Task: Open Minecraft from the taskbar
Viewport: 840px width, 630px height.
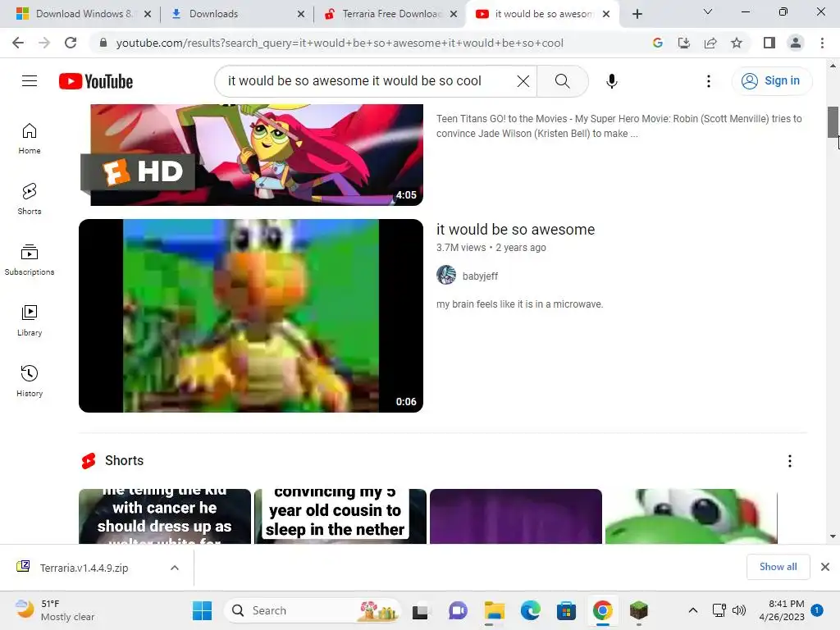Action: 638,610
